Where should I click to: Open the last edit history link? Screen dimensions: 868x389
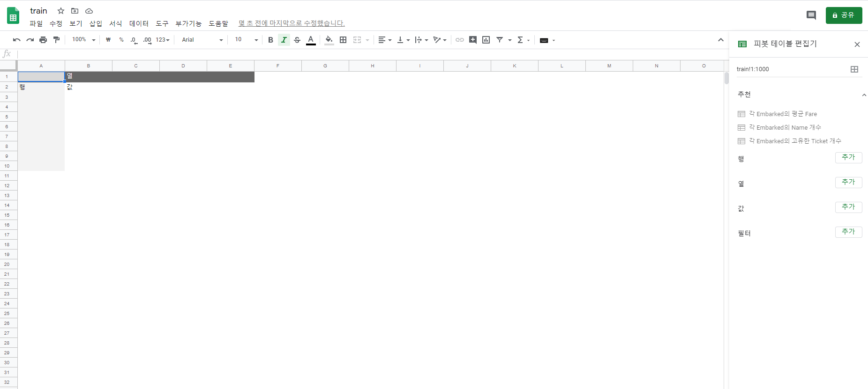pyautogui.click(x=292, y=23)
